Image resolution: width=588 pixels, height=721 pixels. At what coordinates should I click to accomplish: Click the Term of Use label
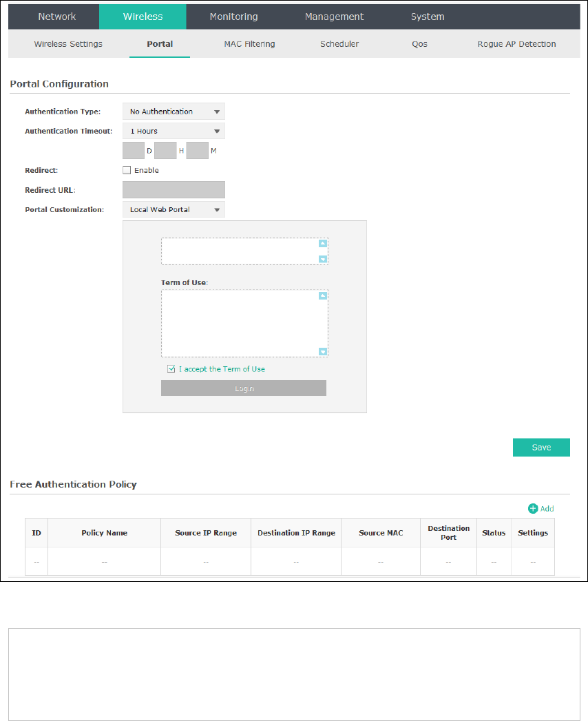(x=185, y=283)
